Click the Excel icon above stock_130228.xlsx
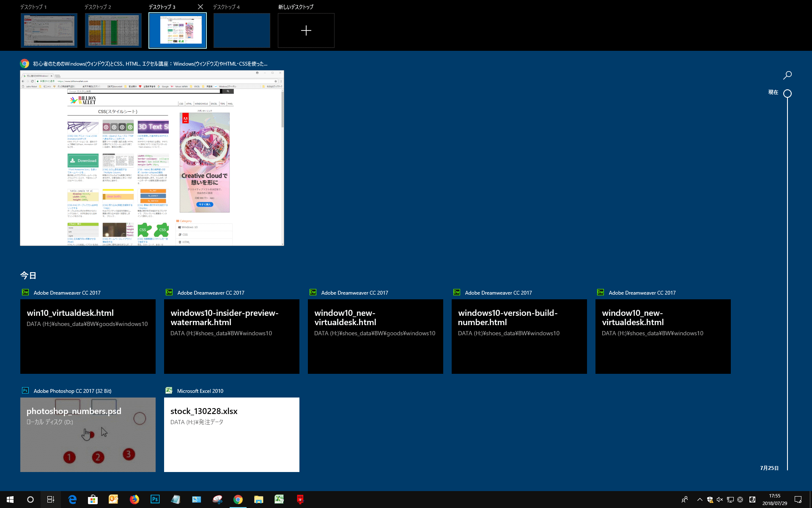This screenshot has width=812, height=508. [169, 391]
